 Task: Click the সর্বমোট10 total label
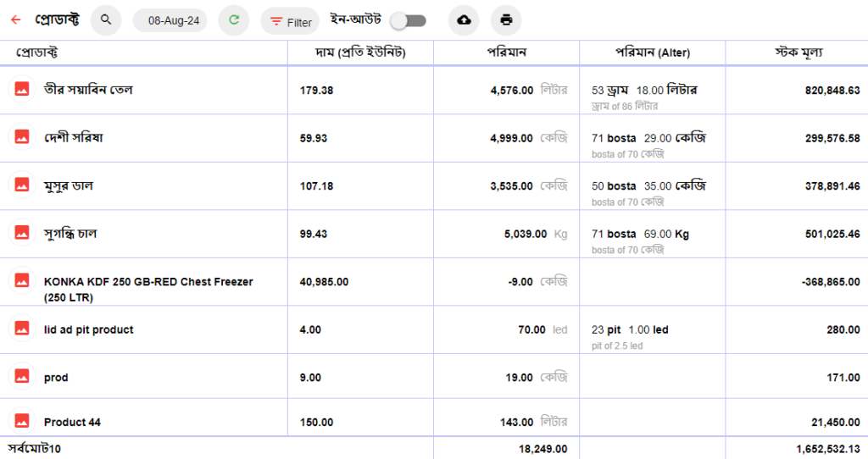click(x=34, y=449)
